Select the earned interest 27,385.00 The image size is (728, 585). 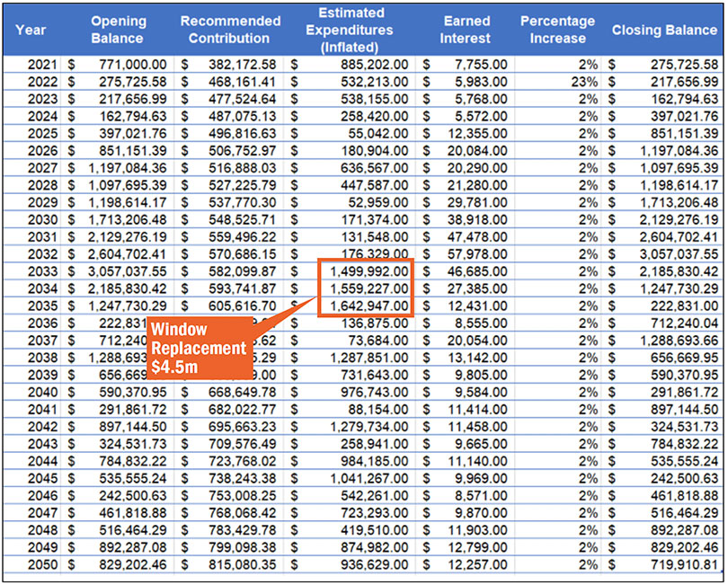pyautogui.click(x=477, y=288)
